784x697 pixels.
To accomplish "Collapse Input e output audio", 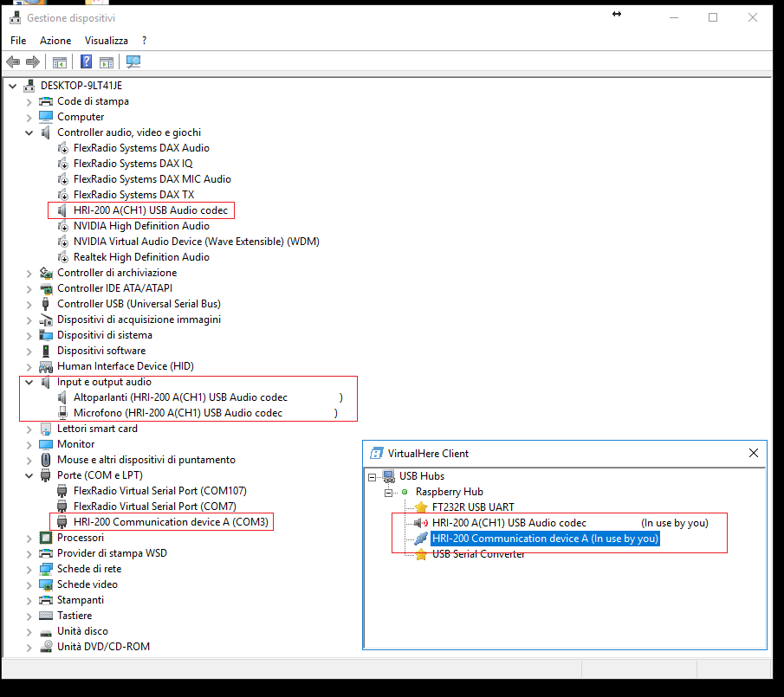I will [29, 382].
